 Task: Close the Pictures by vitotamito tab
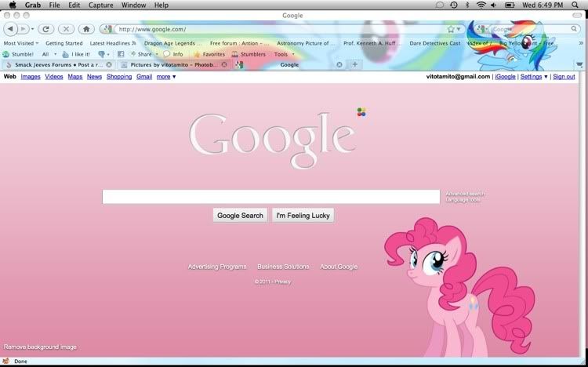pos(224,64)
